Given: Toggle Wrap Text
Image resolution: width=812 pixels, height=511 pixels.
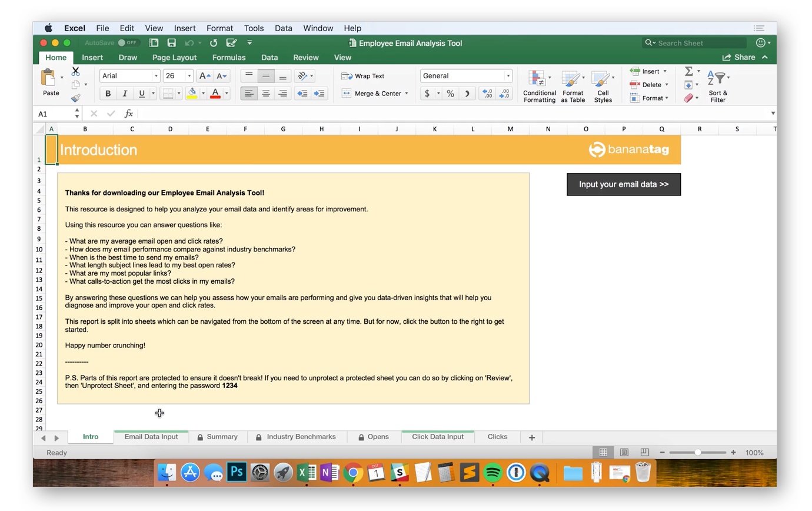Looking at the screenshot, I should [x=363, y=76].
